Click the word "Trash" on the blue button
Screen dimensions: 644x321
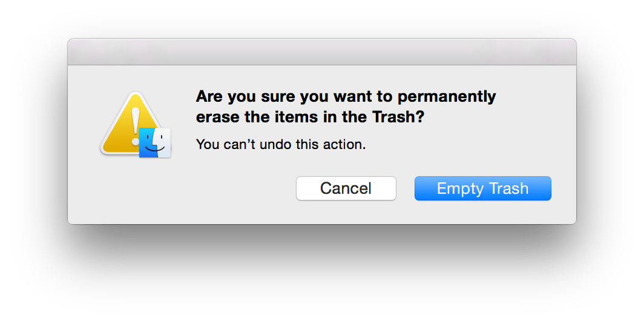[x=508, y=188]
